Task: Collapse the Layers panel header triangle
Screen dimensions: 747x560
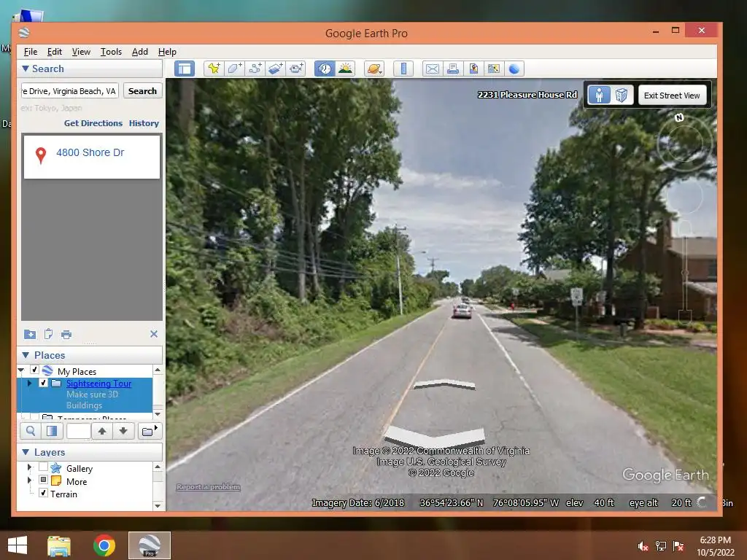Action: click(26, 452)
